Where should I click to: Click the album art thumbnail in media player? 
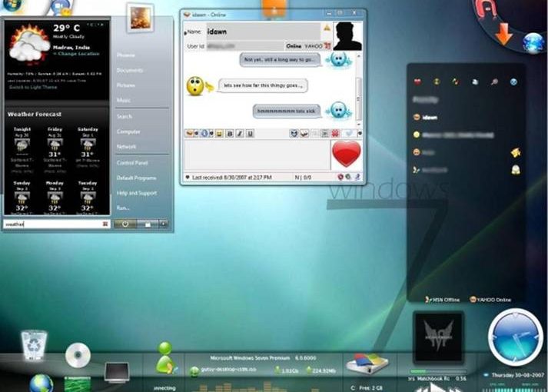(x=439, y=337)
